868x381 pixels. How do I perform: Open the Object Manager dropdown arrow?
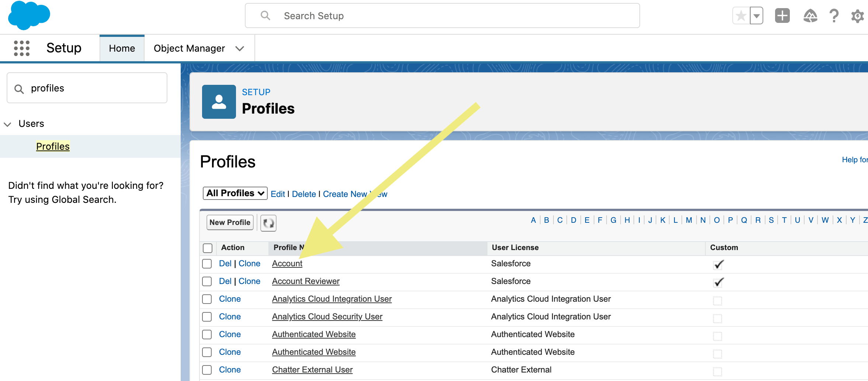tap(240, 48)
